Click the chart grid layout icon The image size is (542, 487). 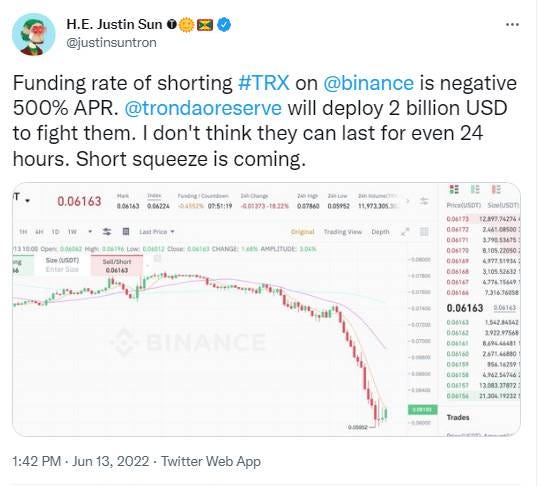(x=424, y=232)
